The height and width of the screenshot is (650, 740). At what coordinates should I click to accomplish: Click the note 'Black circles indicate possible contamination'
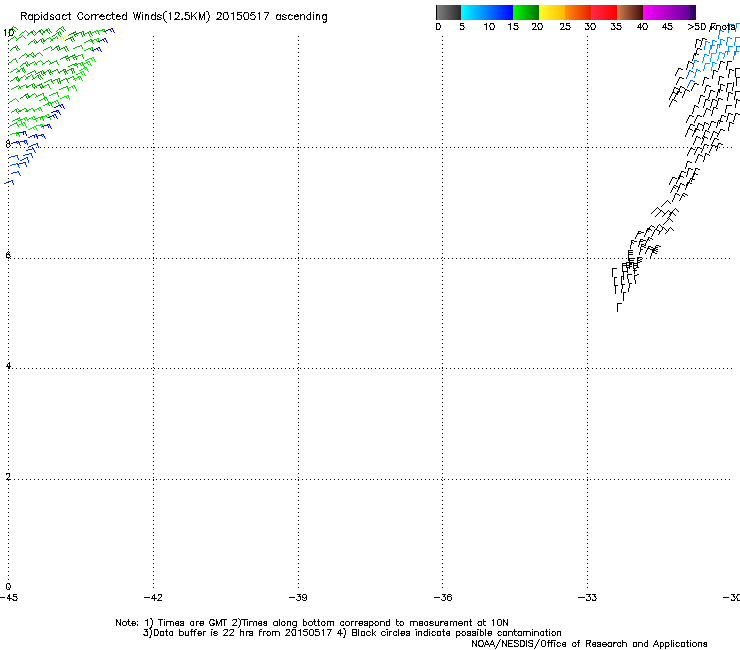pyautogui.click(x=456, y=633)
